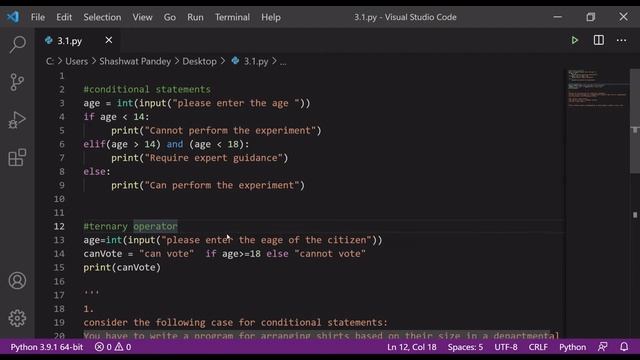Click 'if age < 14:' on line 4
The width and height of the screenshot is (640, 360).
tap(116, 116)
